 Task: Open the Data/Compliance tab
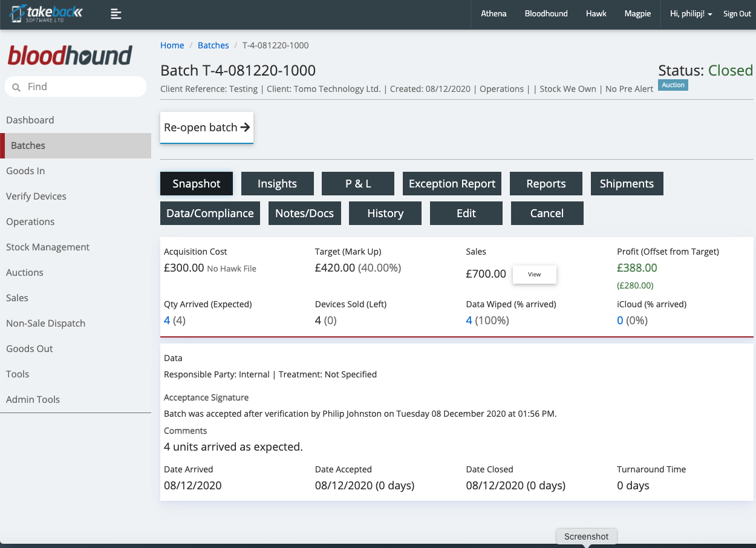pyautogui.click(x=210, y=214)
